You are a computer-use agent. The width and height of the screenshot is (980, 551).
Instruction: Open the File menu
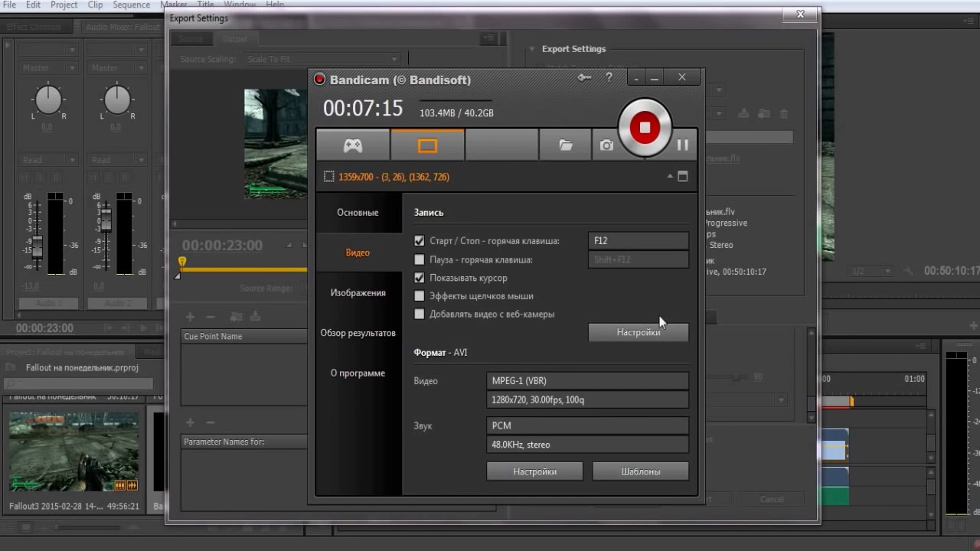[x=8, y=5]
